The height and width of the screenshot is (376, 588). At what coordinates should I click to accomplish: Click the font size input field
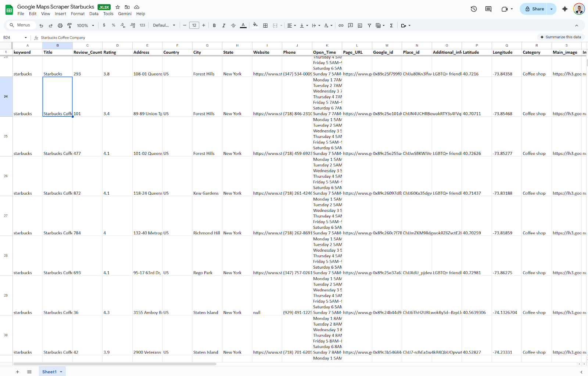(x=194, y=25)
